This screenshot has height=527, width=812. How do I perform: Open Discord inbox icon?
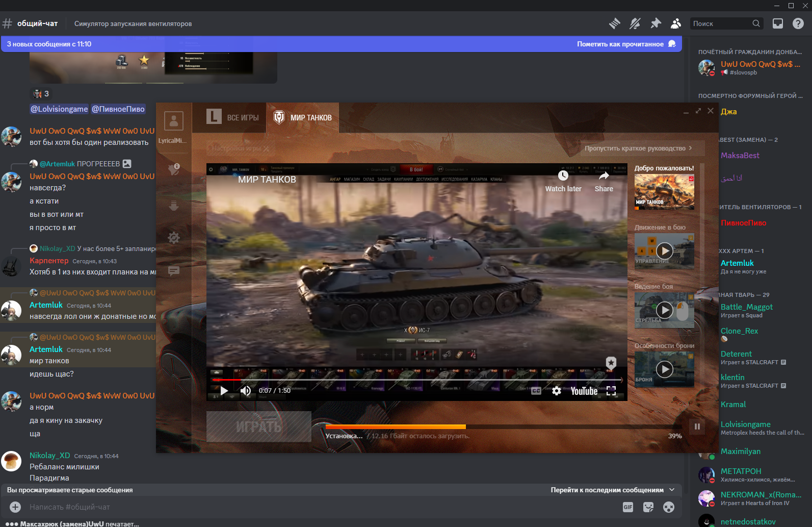778,23
